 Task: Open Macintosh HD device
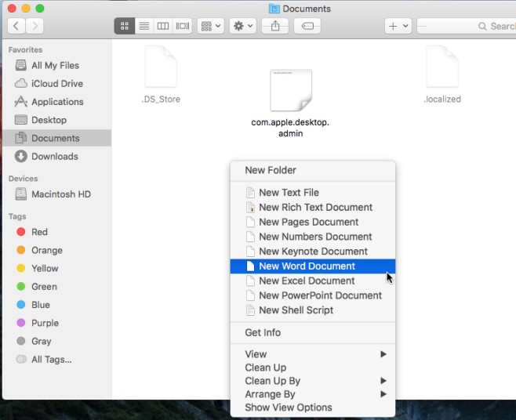coord(56,194)
